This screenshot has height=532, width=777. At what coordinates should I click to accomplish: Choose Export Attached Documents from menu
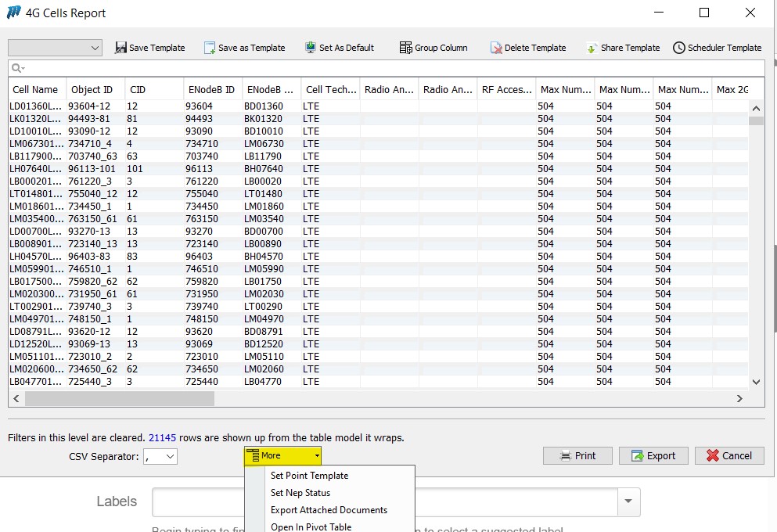[329, 510]
